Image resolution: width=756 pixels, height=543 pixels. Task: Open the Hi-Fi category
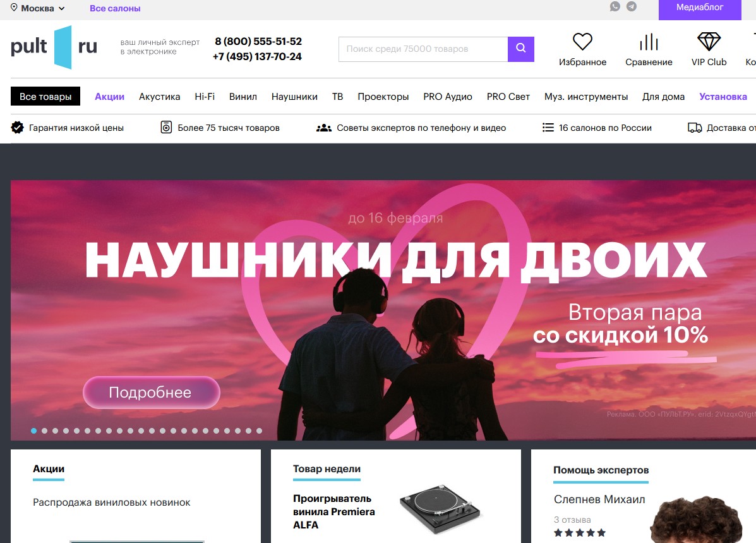coord(205,97)
